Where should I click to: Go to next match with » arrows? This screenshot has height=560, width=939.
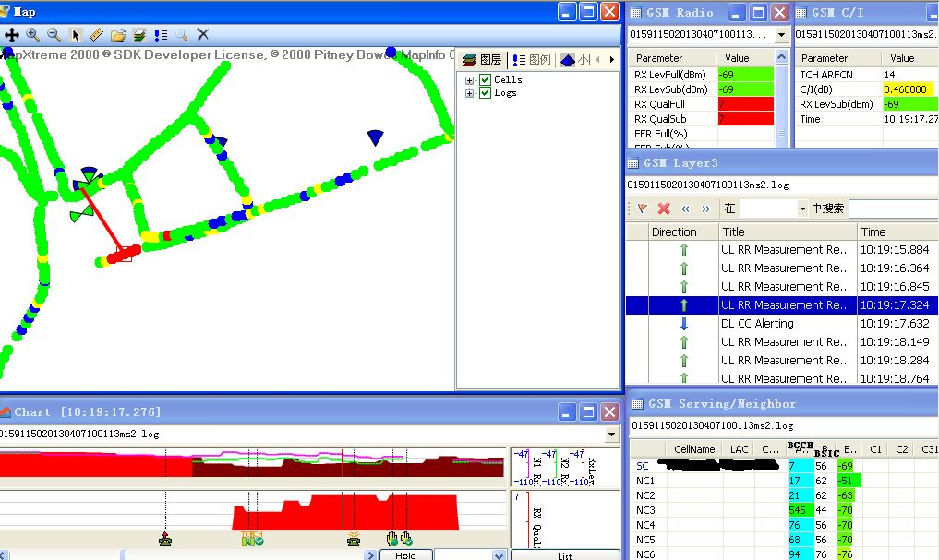click(706, 209)
